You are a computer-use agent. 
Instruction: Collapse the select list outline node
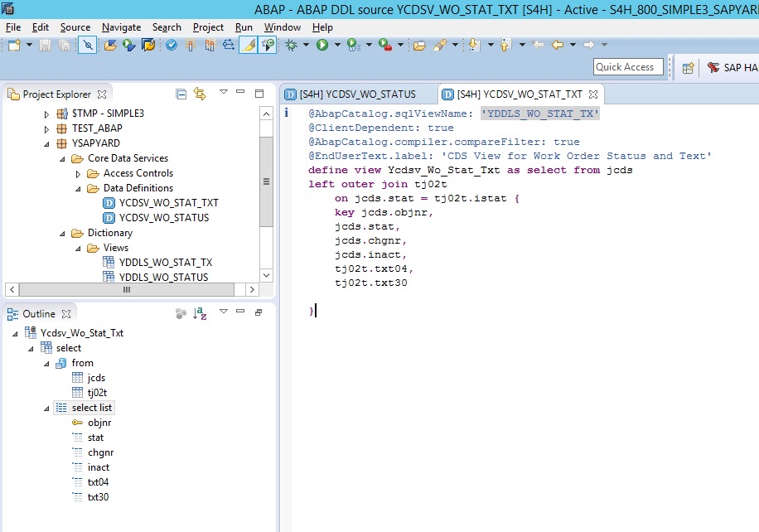46,408
